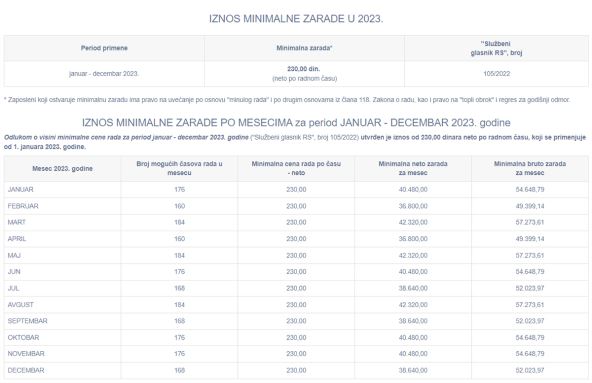
Task: Click the hours value 168 in DECEMBAR row
Action: point(179,370)
